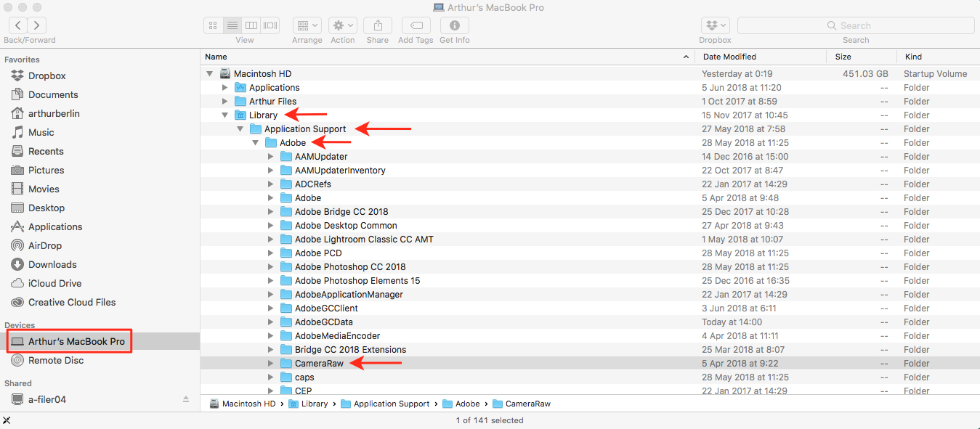
Task: Sort by the Name column header
Action: (x=447, y=57)
